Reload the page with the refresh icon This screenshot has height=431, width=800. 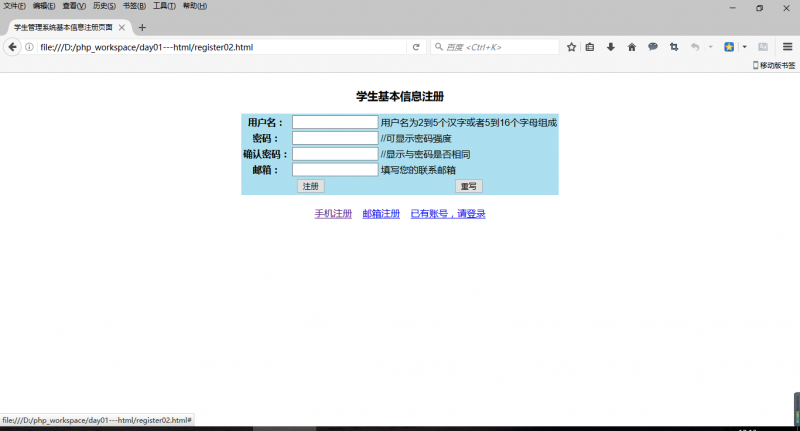pos(416,47)
